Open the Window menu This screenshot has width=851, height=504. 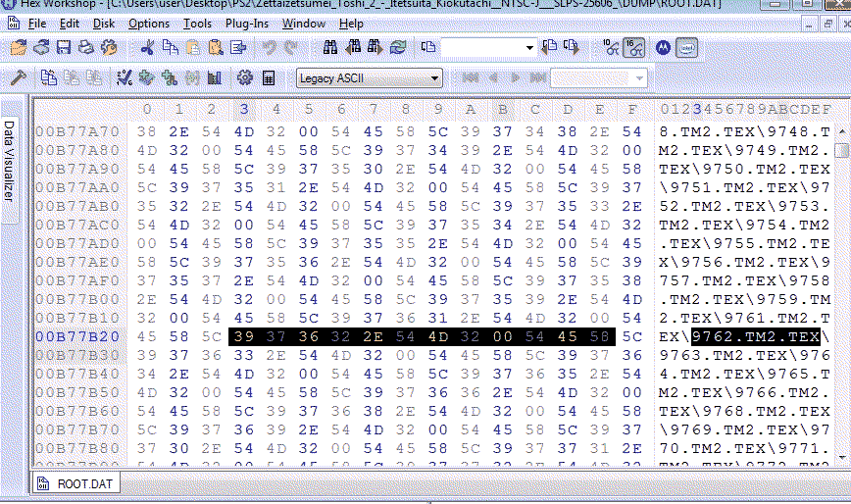point(303,24)
